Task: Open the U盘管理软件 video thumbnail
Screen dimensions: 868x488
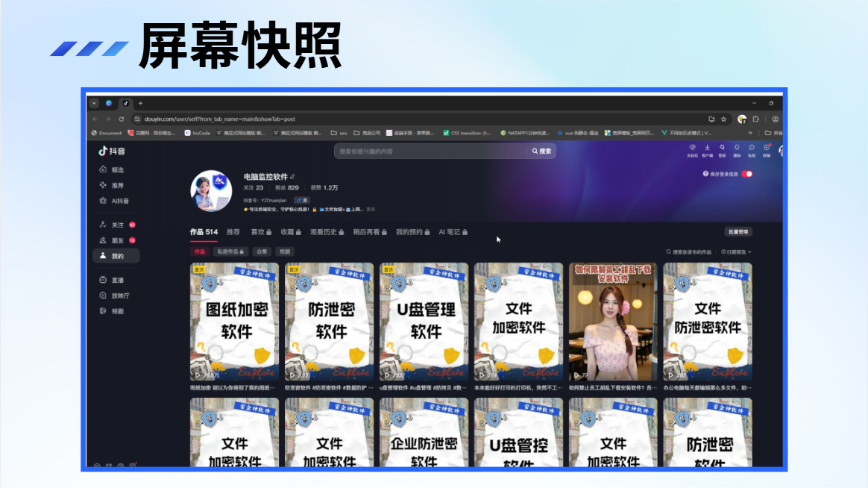Action: pyautogui.click(x=424, y=322)
